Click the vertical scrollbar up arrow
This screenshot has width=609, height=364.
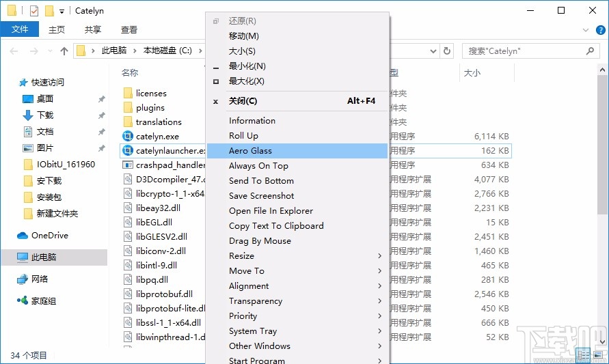click(602, 70)
